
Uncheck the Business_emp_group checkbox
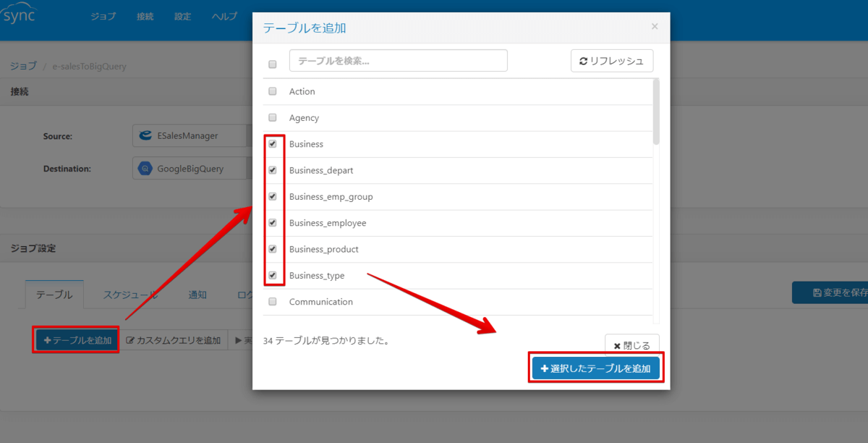(x=273, y=196)
